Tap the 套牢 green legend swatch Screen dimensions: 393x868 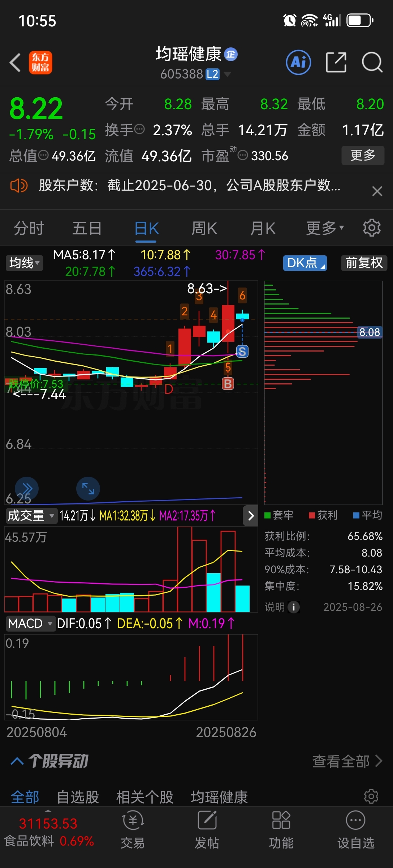(x=268, y=515)
